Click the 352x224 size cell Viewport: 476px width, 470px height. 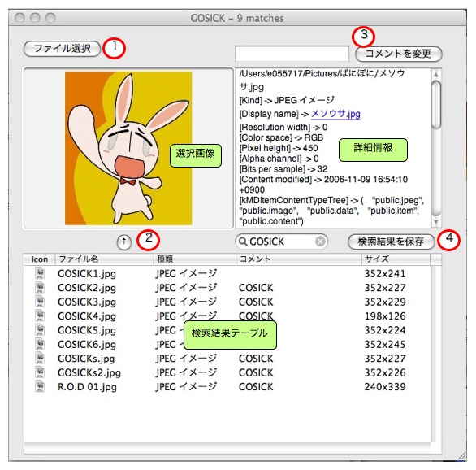(x=385, y=330)
